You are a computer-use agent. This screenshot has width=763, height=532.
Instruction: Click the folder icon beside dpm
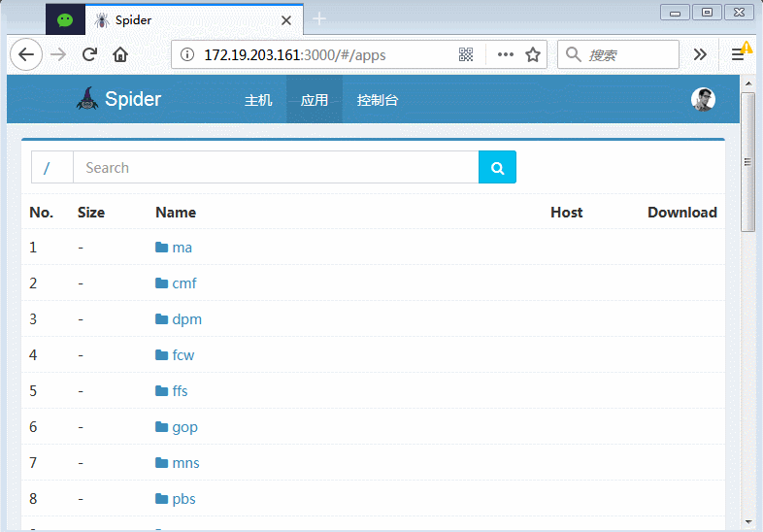point(161,319)
